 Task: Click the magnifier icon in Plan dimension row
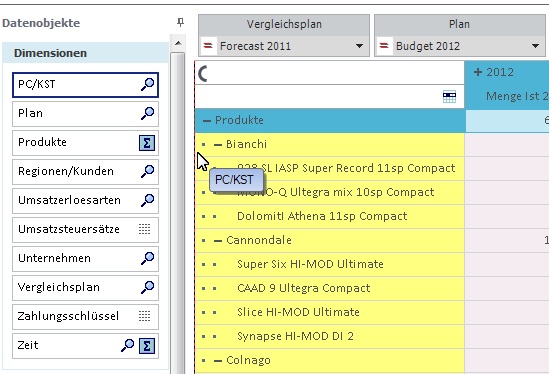147,113
